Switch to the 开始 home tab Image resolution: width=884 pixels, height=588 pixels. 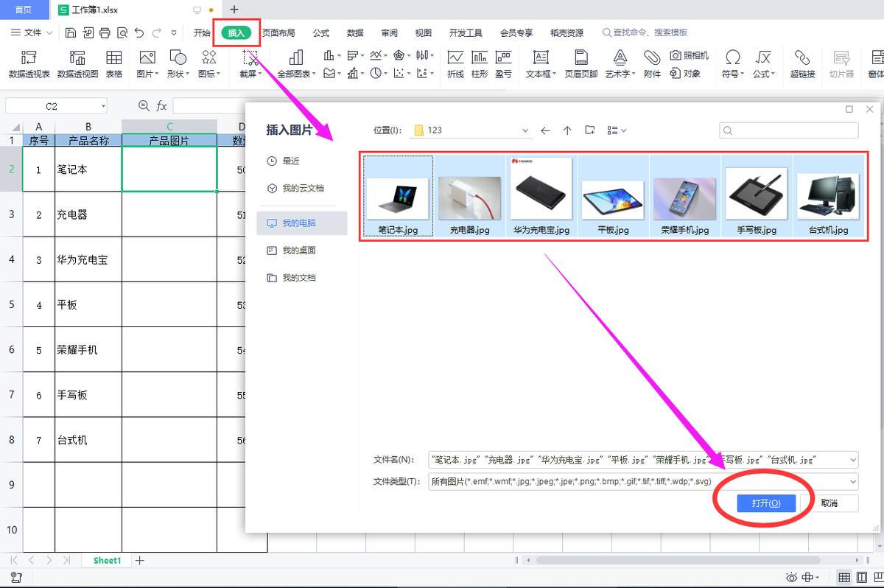[202, 32]
